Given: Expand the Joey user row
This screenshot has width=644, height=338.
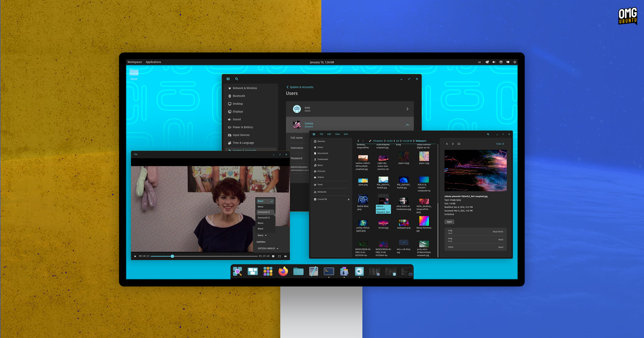Looking at the screenshot, I should [x=350, y=109].
